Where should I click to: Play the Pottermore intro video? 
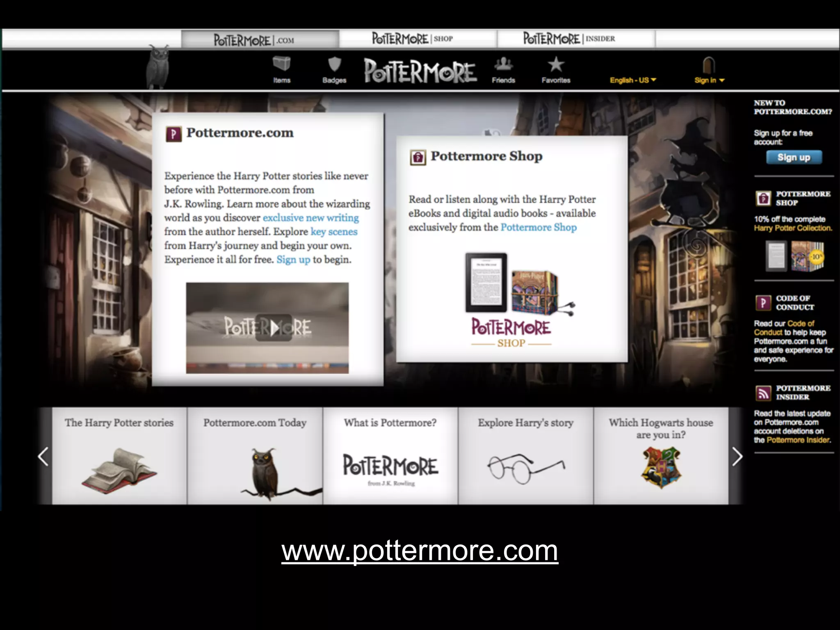[x=274, y=327]
